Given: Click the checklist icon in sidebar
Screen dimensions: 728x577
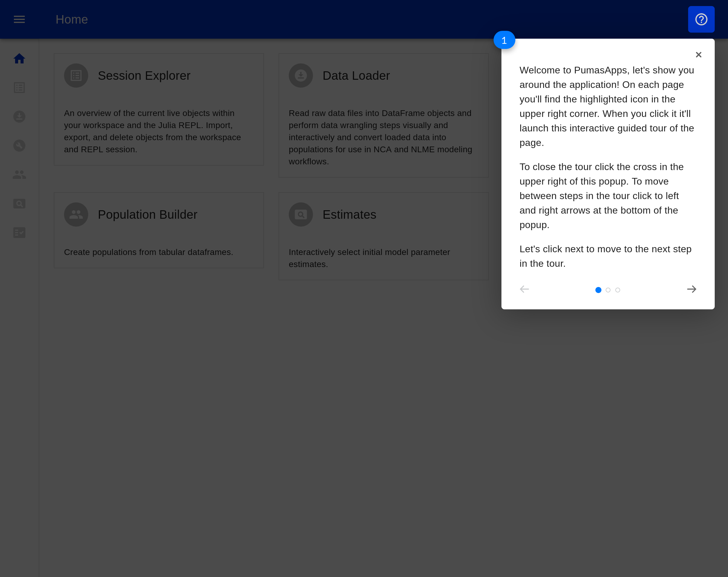Looking at the screenshot, I should 19,233.
